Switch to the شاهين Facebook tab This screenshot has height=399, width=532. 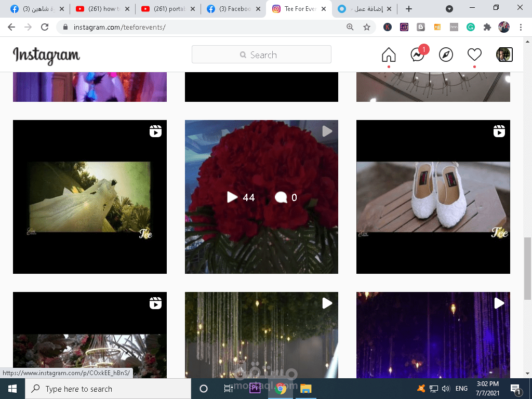[36, 9]
